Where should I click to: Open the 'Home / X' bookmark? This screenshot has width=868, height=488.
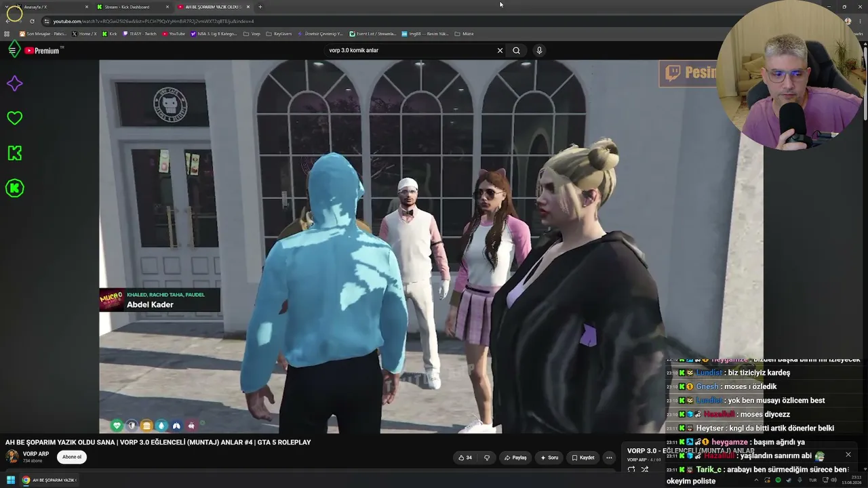coord(84,34)
